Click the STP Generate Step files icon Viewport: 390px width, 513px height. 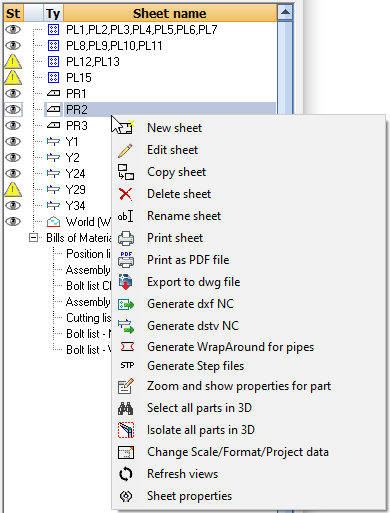coord(127,366)
